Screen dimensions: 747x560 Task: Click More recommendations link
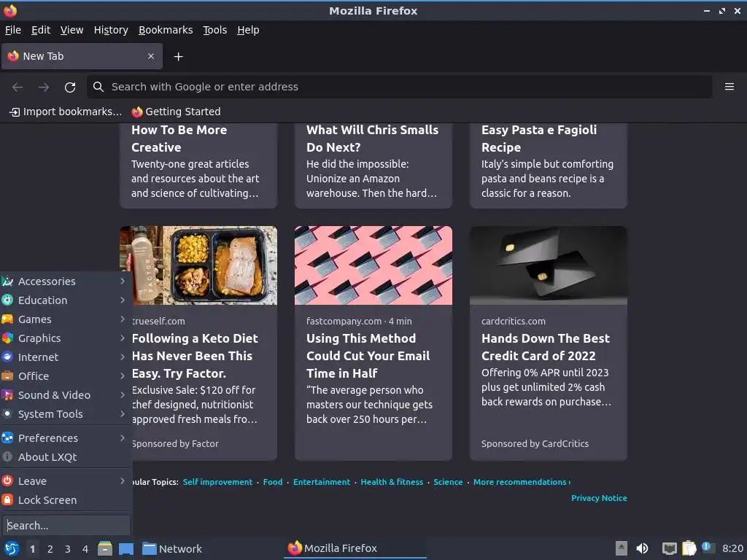[x=522, y=482]
